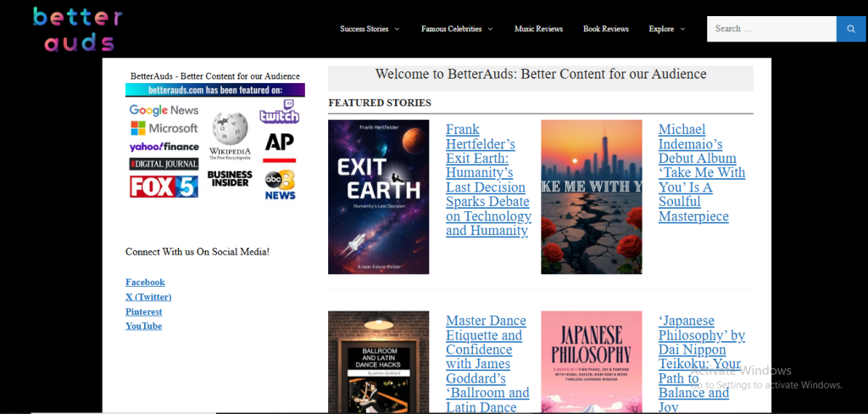Click the Japanese Philosophy book cover
The image size is (868, 414).
point(591,362)
